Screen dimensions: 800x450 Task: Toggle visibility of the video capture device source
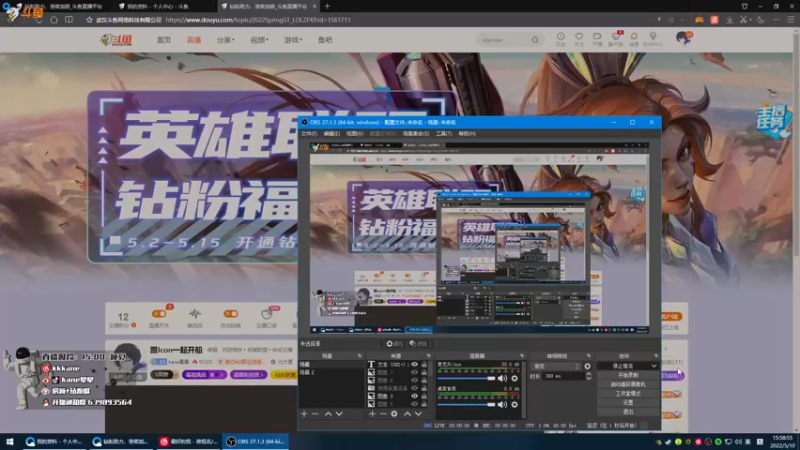tap(414, 388)
